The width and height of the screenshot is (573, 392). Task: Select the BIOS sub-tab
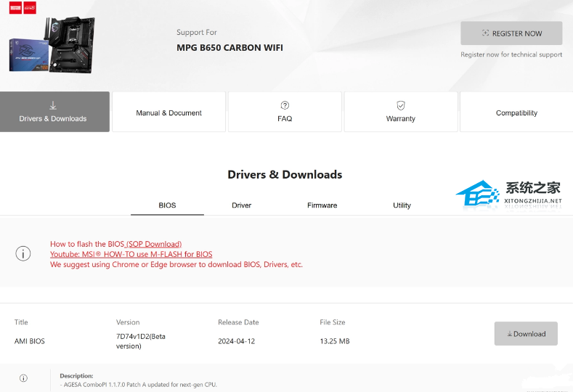pos(167,205)
